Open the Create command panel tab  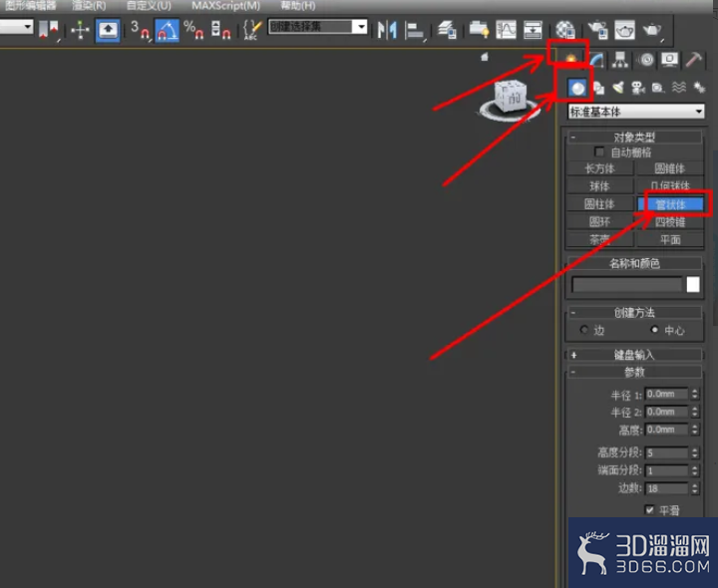(570, 59)
